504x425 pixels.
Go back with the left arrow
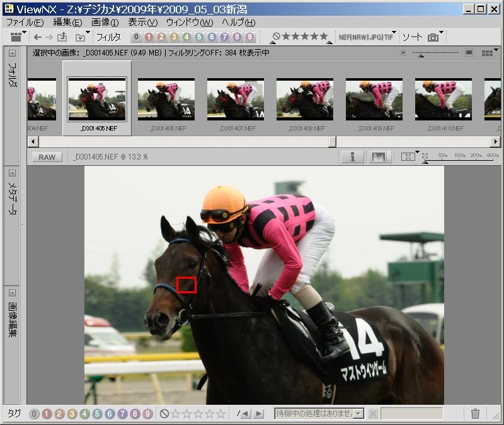pos(38,37)
